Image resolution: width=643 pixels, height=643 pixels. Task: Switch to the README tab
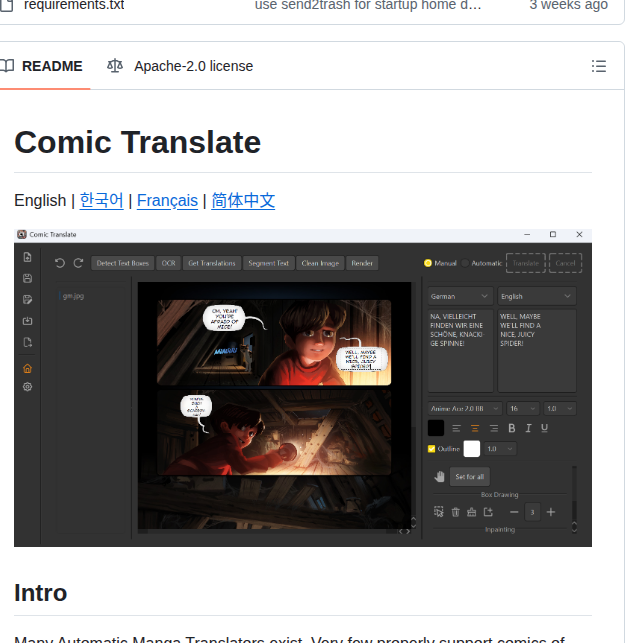coord(43,66)
